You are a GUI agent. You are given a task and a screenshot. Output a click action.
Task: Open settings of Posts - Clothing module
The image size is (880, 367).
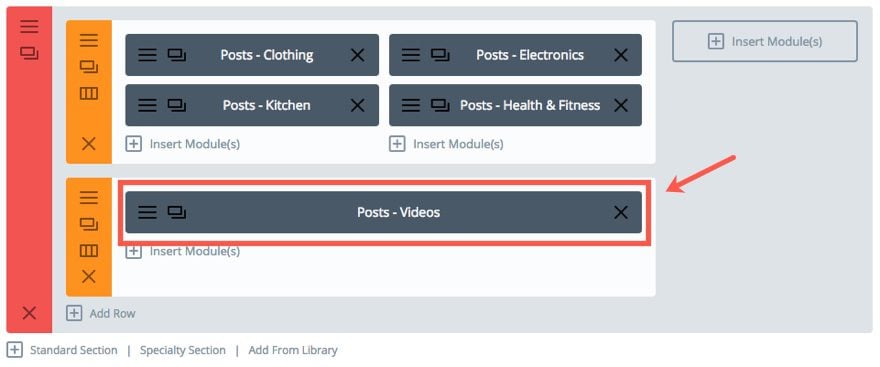tap(147, 55)
